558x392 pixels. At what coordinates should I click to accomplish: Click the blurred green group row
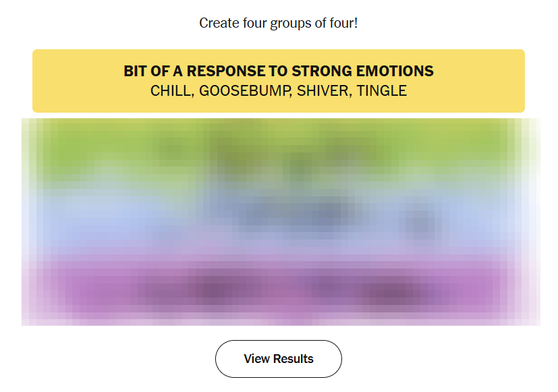279,147
